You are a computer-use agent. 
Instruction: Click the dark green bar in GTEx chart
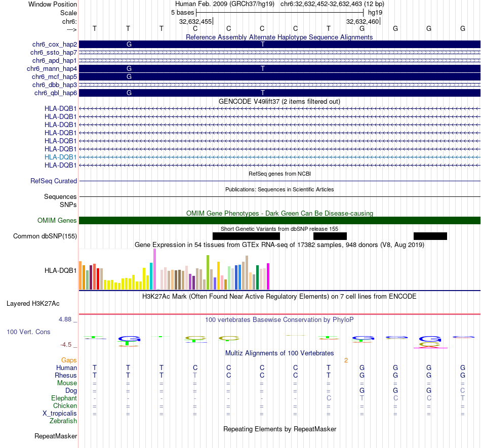point(257,277)
